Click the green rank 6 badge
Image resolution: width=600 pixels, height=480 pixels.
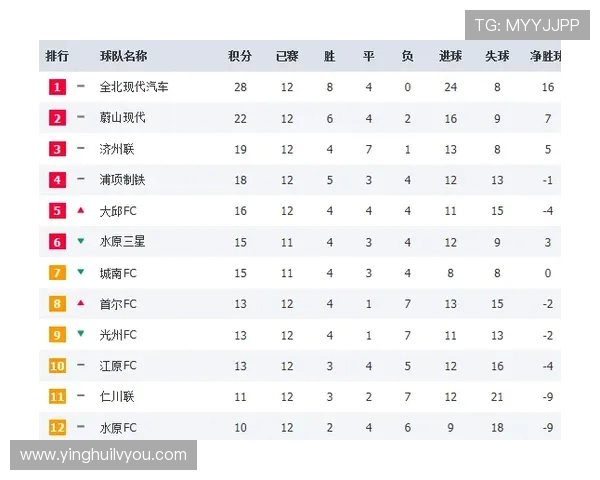pyautogui.click(x=57, y=242)
